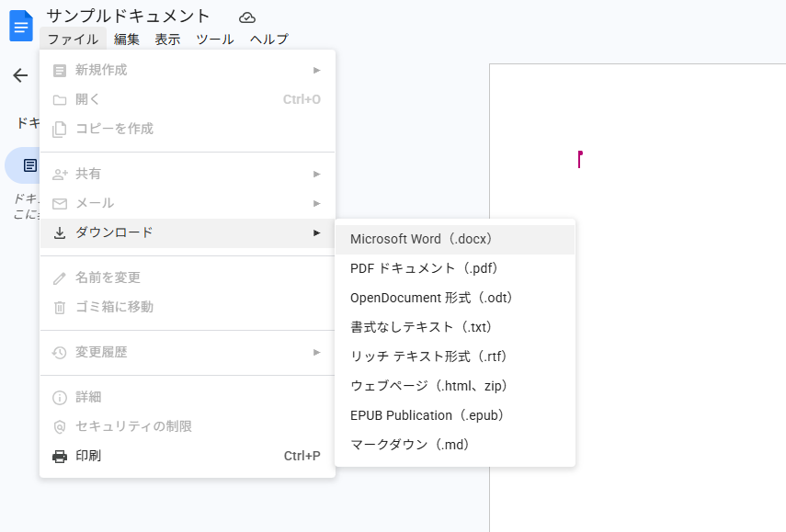The image size is (786, 532).
Task: Click the info icon beside 詳細
Action: pyautogui.click(x=60, y=397)
